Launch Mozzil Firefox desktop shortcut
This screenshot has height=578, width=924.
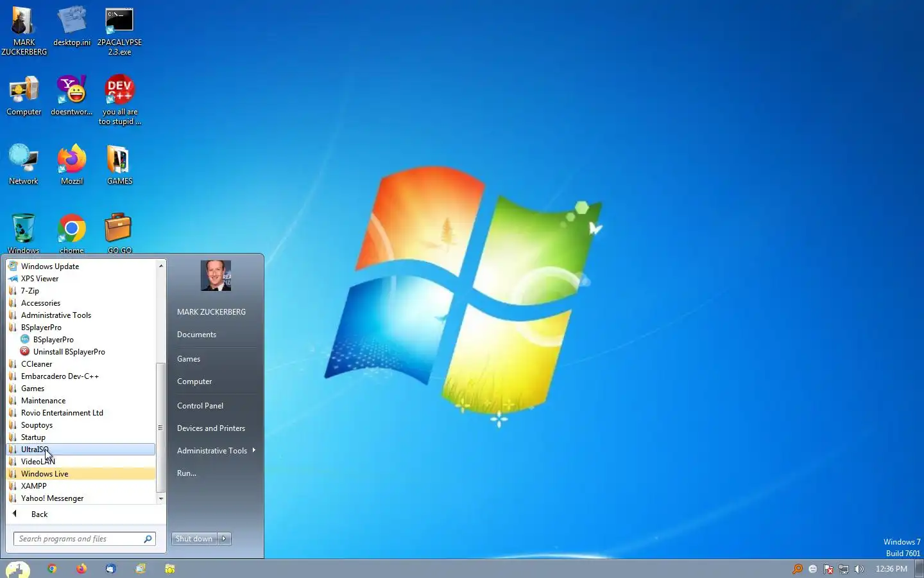pyautogui.click(x=72, y=165)
